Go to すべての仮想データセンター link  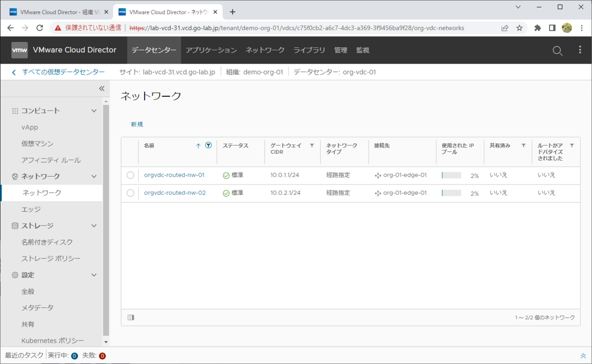point(63,72)
